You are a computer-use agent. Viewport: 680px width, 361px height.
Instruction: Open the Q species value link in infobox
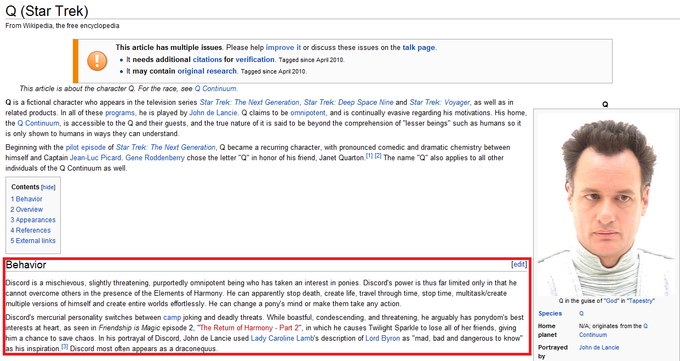[581, 313]
